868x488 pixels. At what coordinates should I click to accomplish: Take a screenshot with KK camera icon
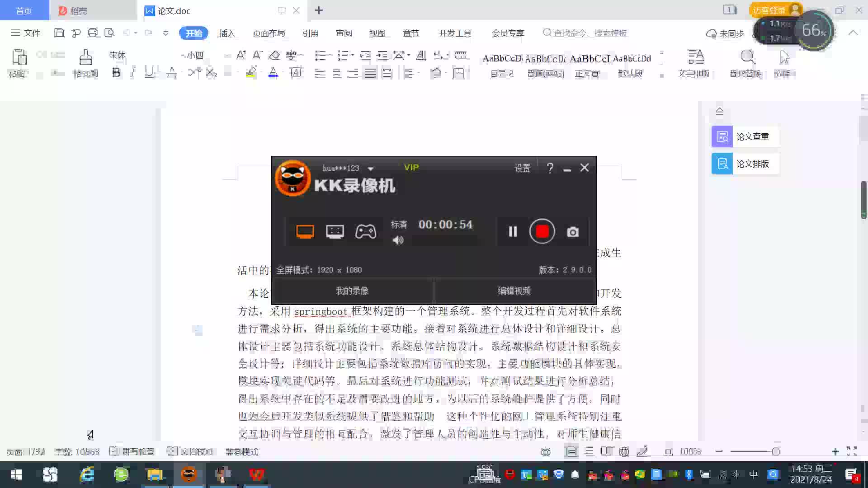[x=573, y=232]
